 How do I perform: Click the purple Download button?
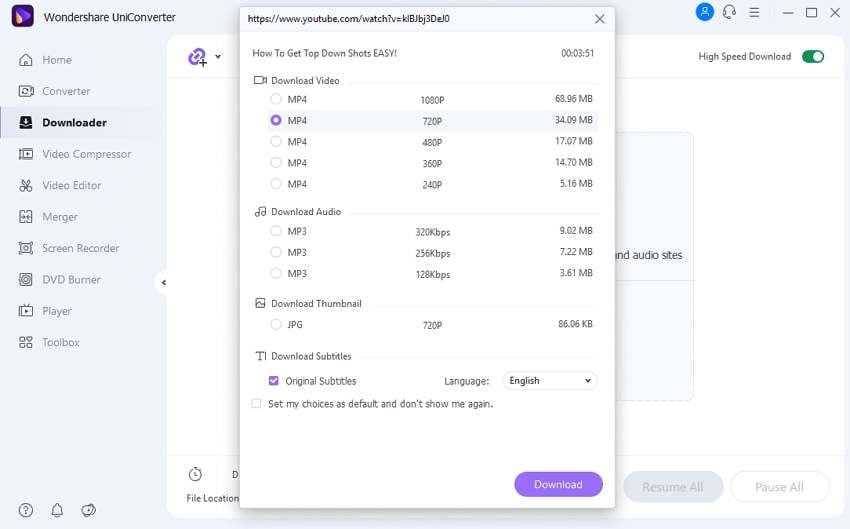click(558, 485)
